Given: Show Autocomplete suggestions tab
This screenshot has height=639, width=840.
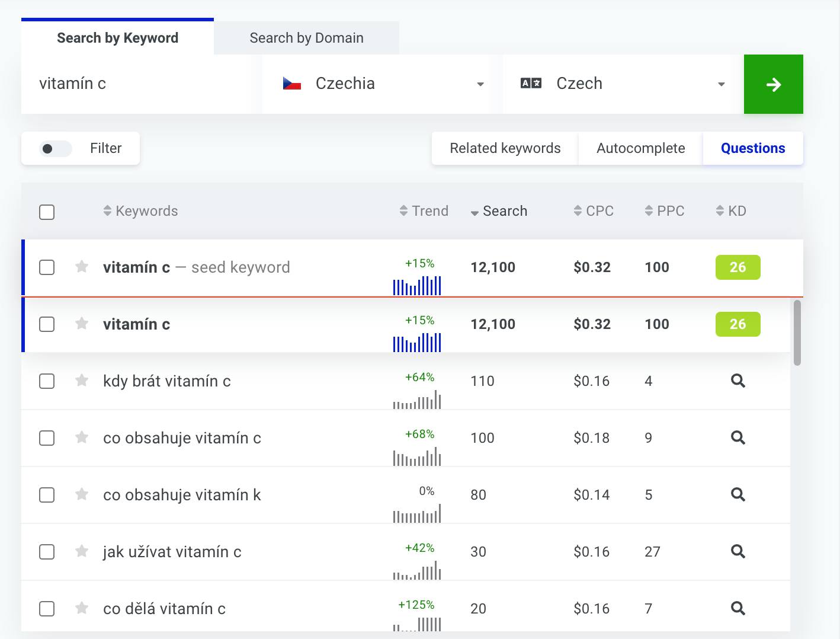Looking at the screenshot, I should (640, 148).
